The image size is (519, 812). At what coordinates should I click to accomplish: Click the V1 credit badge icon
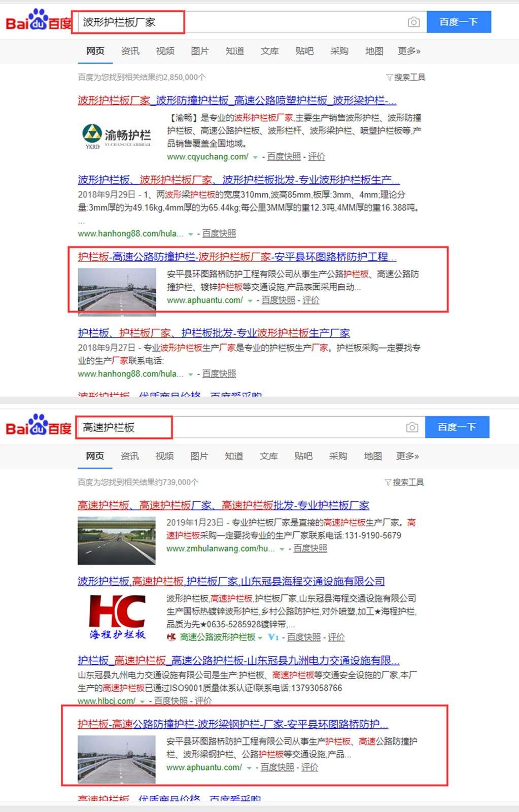tap(273, 637)
